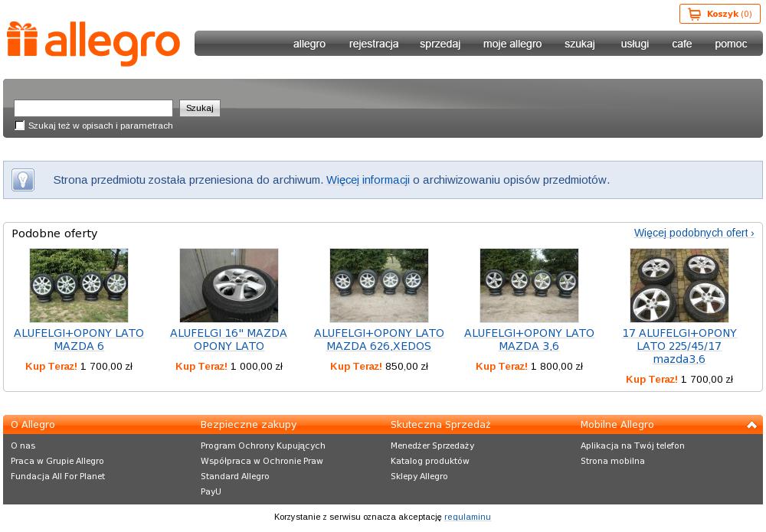Open Współpraca w Ochronie Praw link
The height and width of the screenshot is (532, 766).
click(262, 461)
